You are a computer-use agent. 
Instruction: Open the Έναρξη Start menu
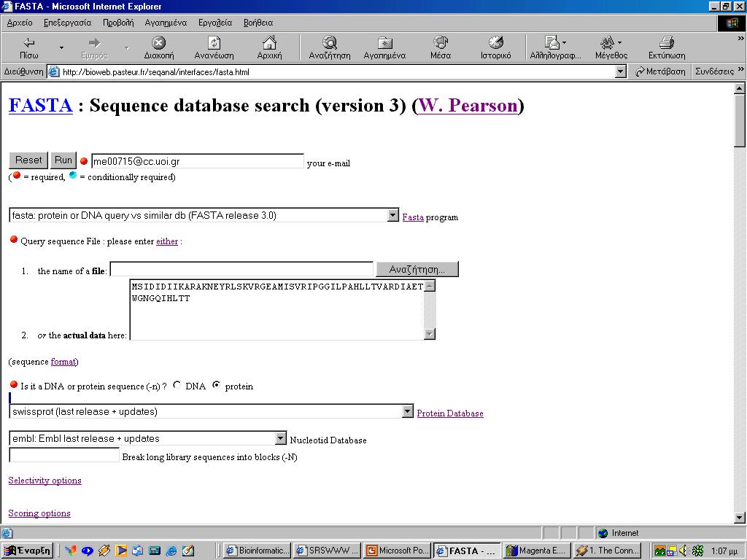point(27,551)
